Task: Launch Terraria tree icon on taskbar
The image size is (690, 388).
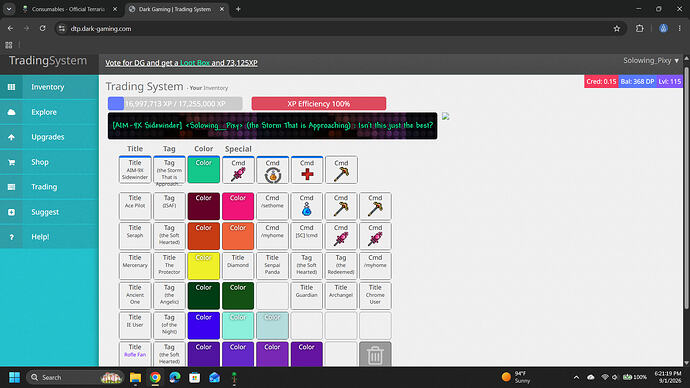Action: [234, 377]
